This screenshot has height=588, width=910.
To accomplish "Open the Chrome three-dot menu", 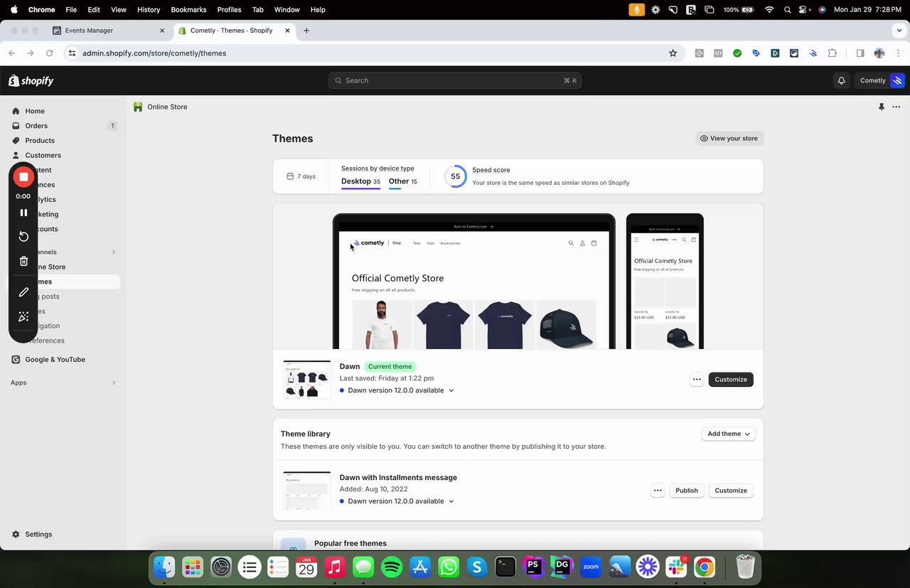I will point(899,53).
